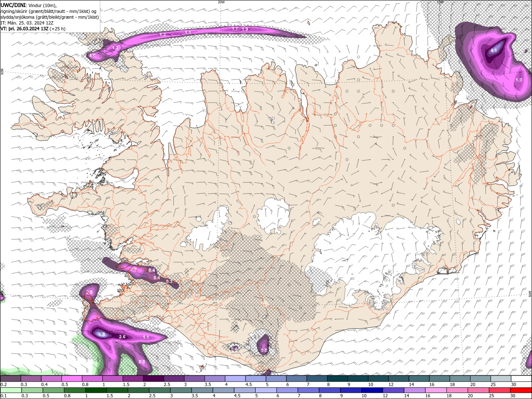The width and height of the screenshot is (532, 399).
Task: Click the 1.9 value on the northern snow band
Action: (245, 29)
